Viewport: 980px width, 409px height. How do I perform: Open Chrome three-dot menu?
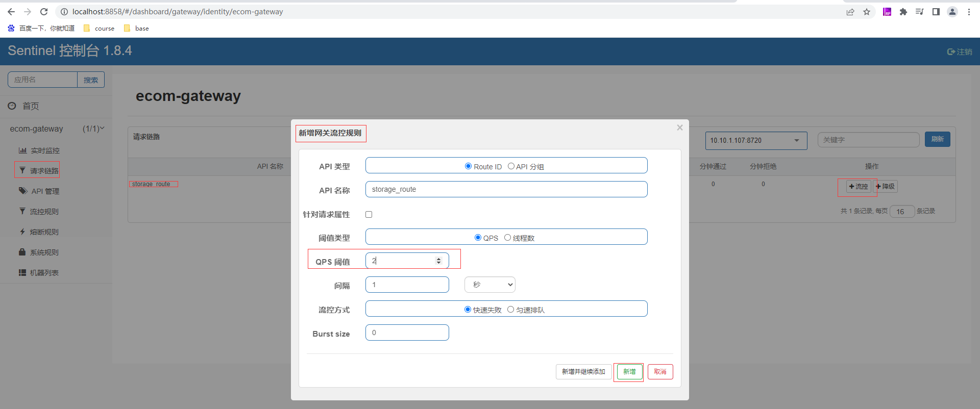969,12
